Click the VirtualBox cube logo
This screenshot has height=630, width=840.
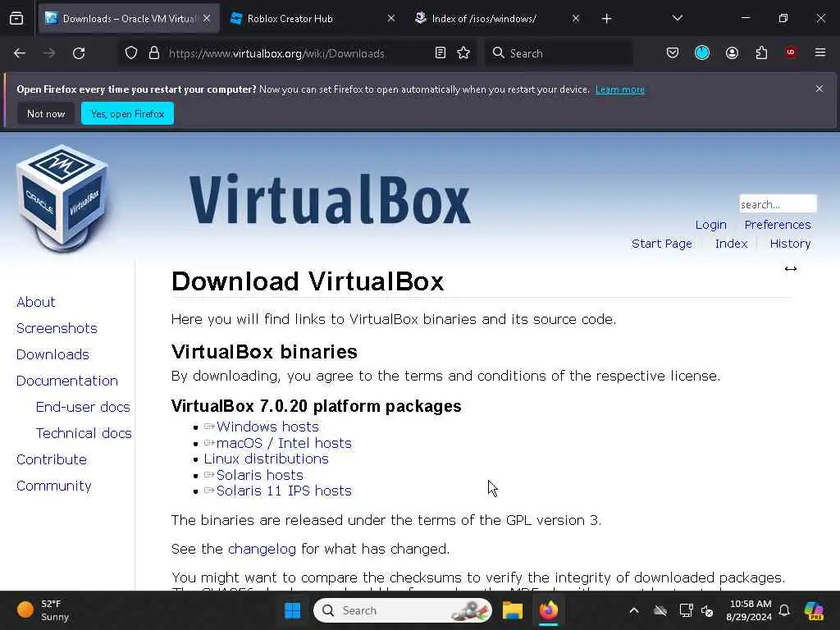tap(62, 199)
